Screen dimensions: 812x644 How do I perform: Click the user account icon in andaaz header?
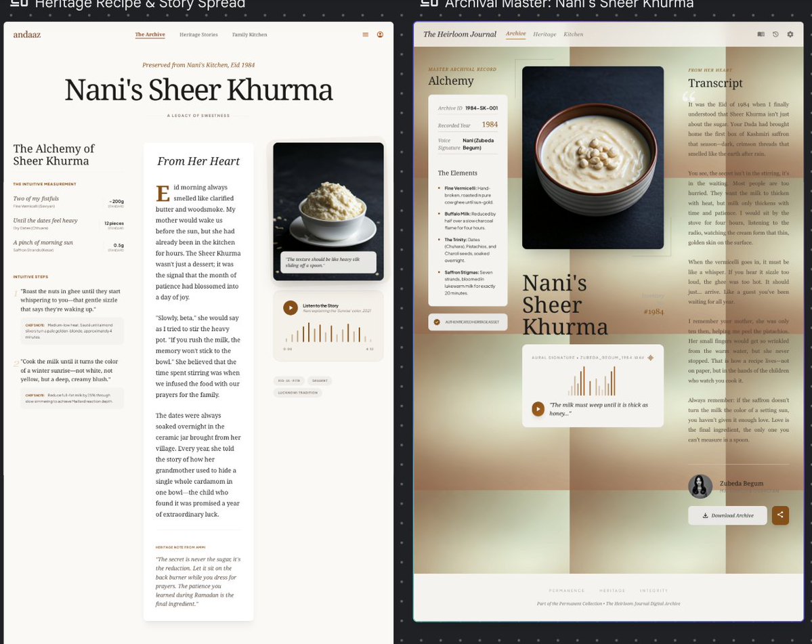click(380, 35)
